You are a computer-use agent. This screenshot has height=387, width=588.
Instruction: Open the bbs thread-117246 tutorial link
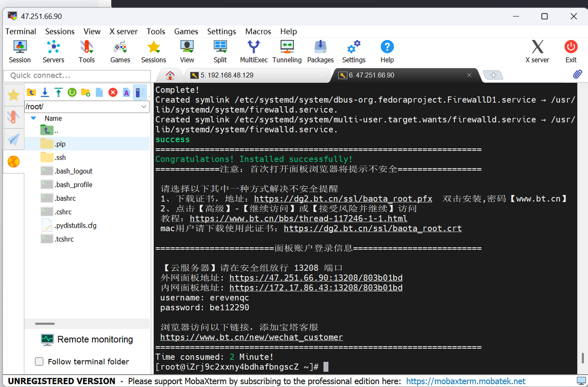pos(299,219)
